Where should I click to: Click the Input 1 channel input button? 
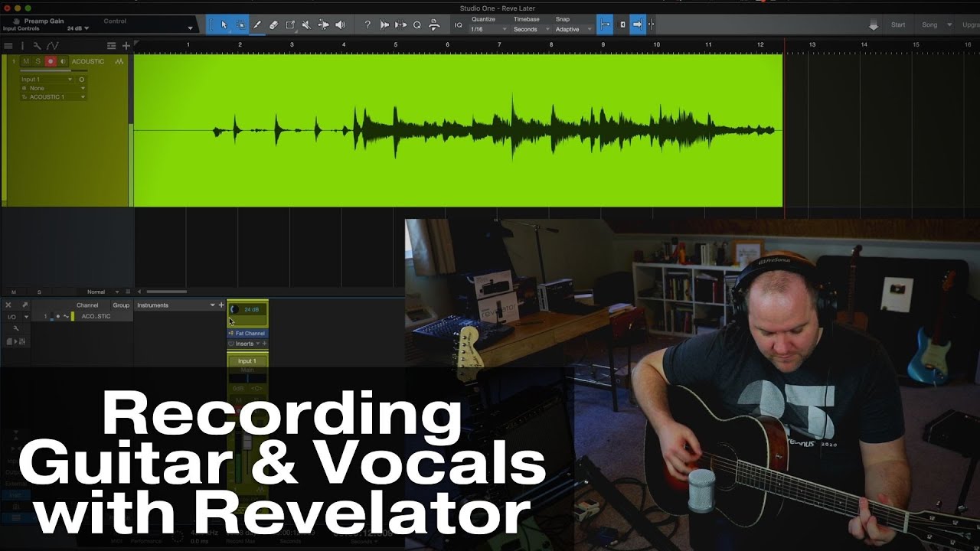click(x=247, y=361)
